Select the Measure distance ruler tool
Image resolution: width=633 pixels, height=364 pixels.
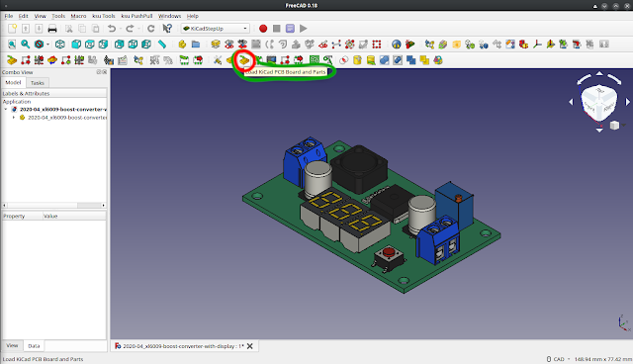click(x=162, y=45)
